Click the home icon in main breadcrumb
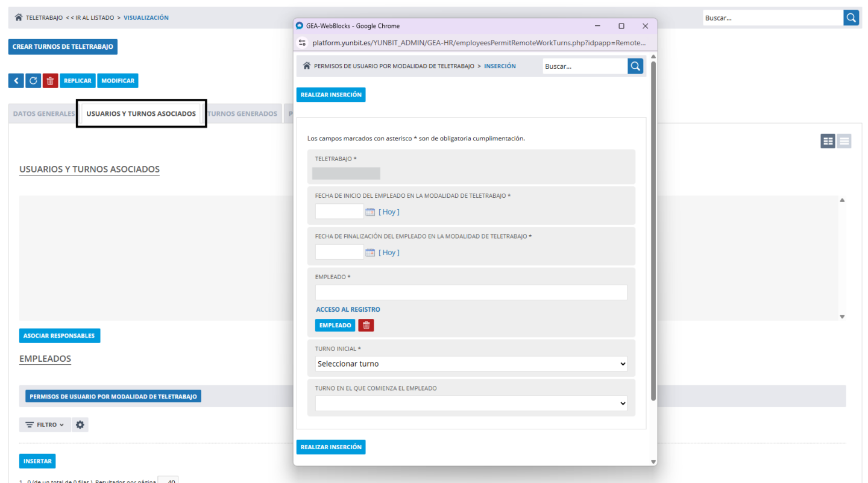Image resolution: width=868 pixels, height=483 pixels. click(x=19, y=17)
